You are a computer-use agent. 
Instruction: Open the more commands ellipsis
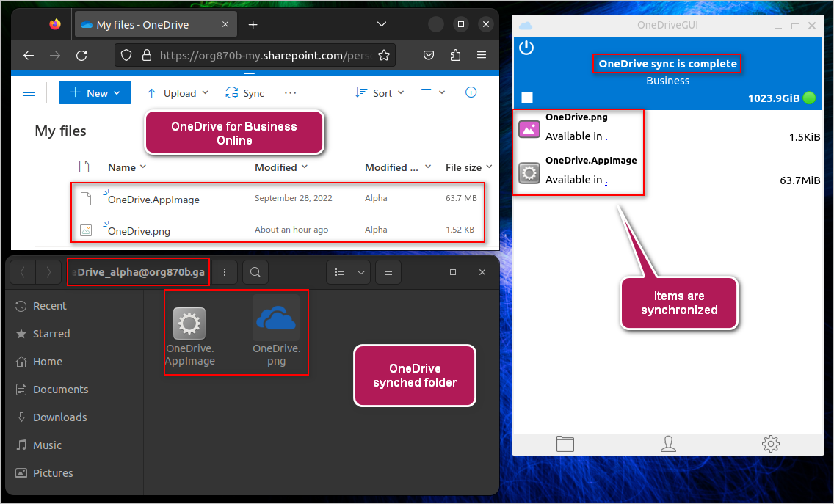[290, 93]
